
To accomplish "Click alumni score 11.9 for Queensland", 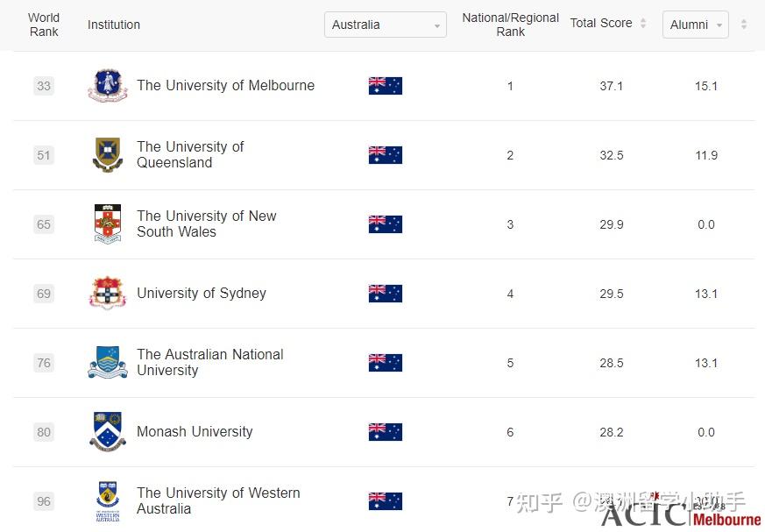I will pyautogui.click(x=706, y=156).
